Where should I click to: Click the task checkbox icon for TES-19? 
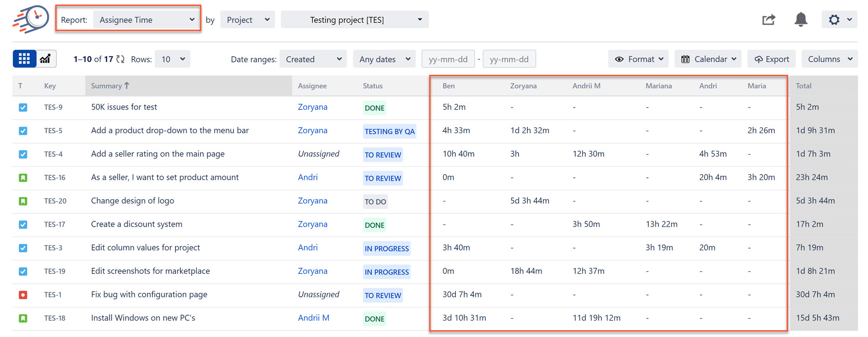coord(23,272)
